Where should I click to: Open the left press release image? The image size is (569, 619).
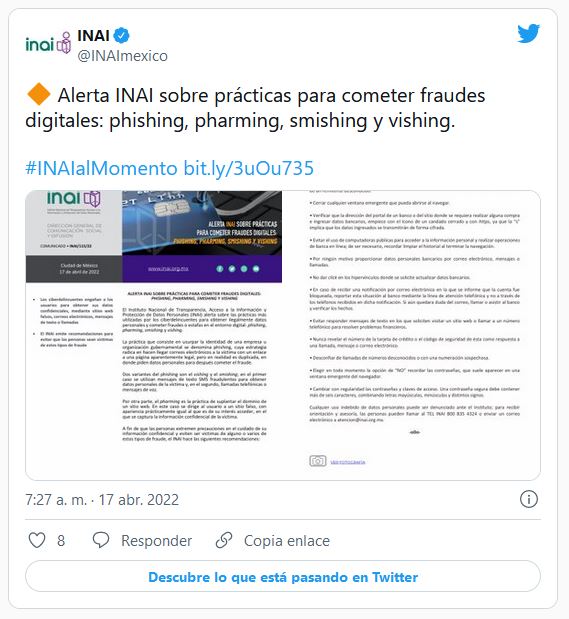(x=154, y=335)
